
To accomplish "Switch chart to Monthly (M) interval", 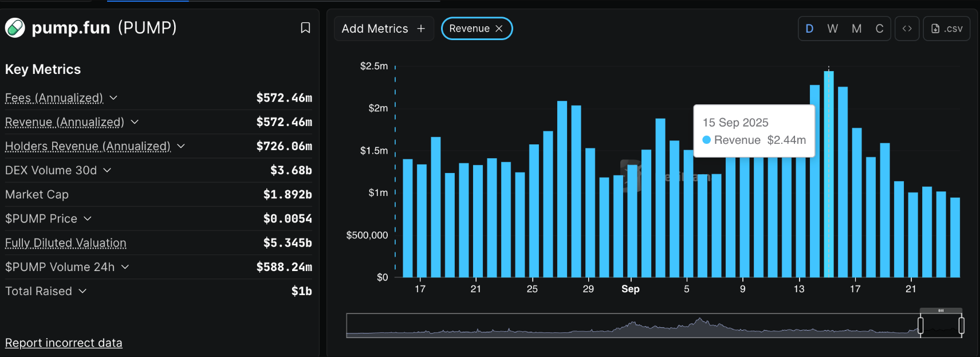I will (856, 29).
